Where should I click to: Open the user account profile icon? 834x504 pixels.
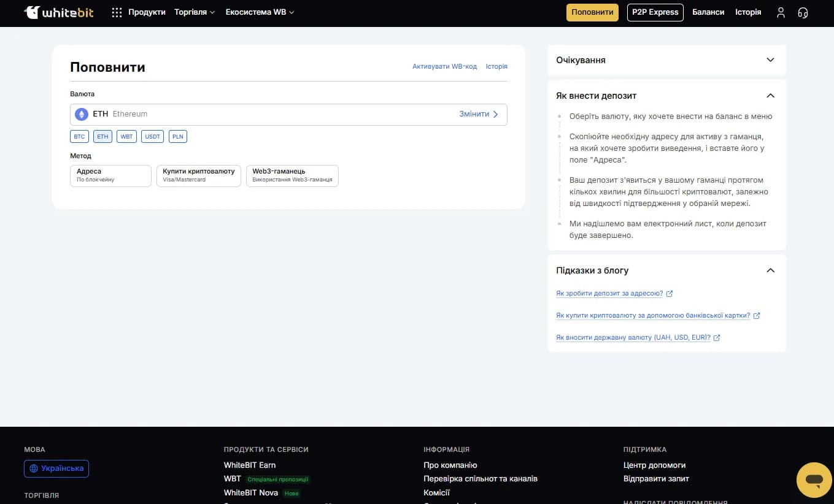[781, 12]
